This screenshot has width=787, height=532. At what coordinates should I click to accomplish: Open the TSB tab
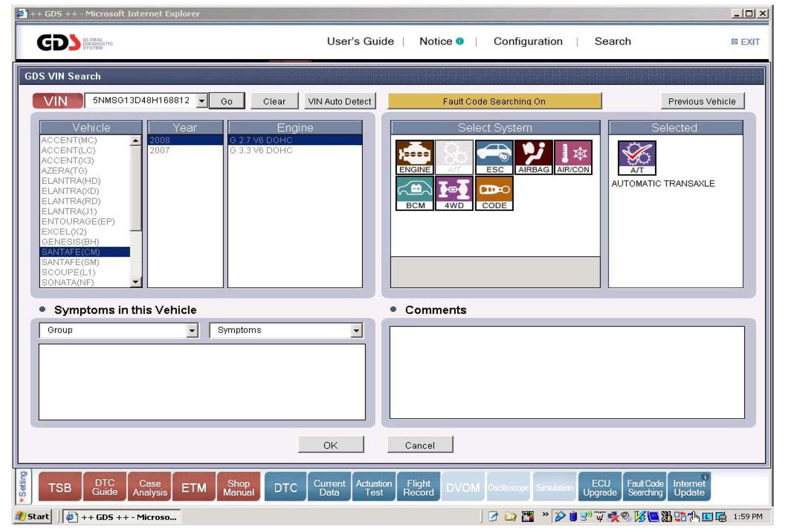(x=60, y=488)
